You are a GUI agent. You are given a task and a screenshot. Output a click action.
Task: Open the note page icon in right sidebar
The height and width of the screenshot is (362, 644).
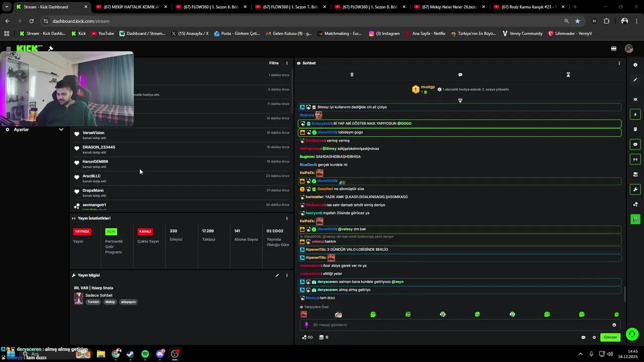pyautogui.click(x=635, y=129)
